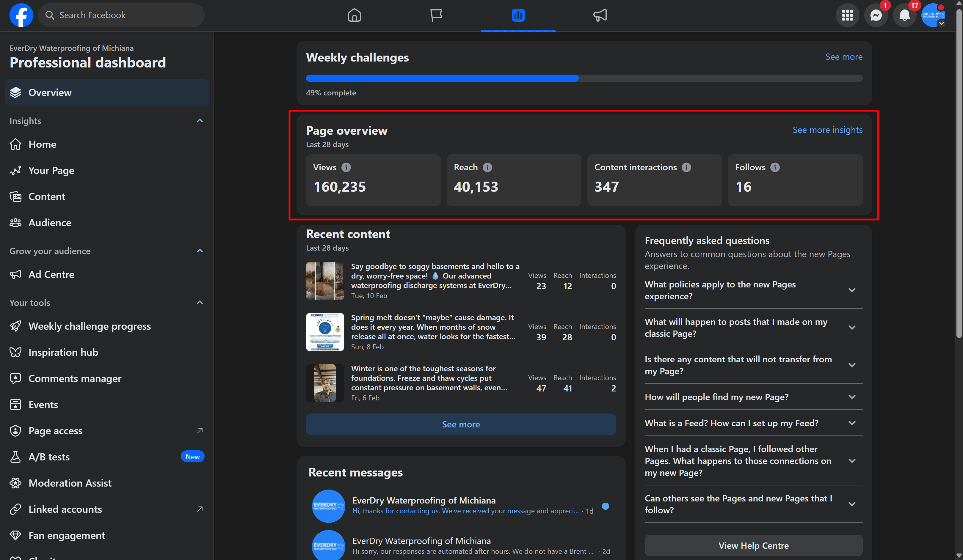Open the Winter foundations post thumbnail
Image resolution: width=963 pixels, height=560 pixels.
pos(325,383)
